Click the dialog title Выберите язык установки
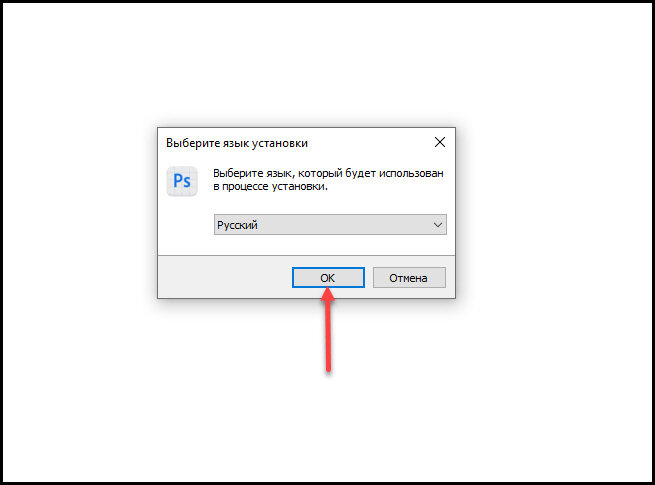 237,143
